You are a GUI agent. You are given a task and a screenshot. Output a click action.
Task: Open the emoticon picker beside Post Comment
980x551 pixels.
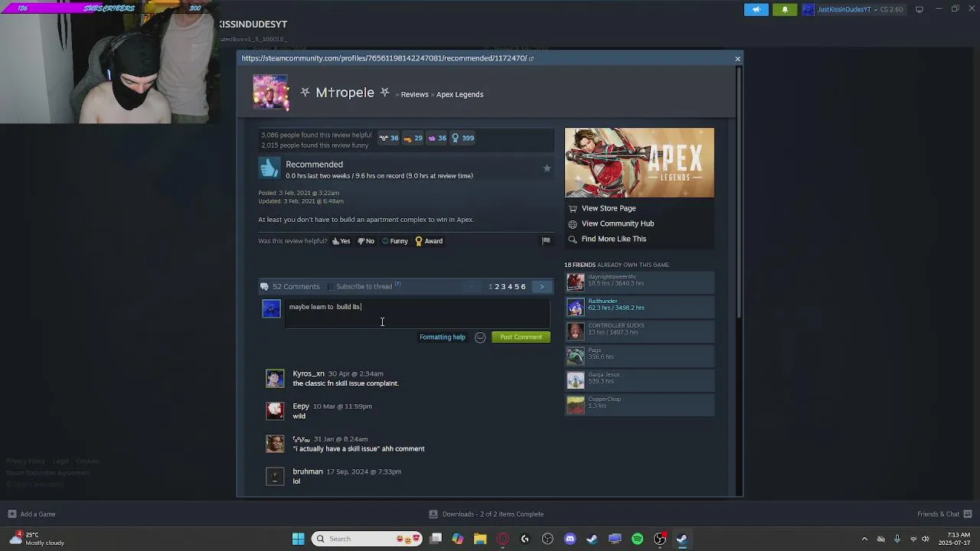pyautogui.click(x=480, y=337)
